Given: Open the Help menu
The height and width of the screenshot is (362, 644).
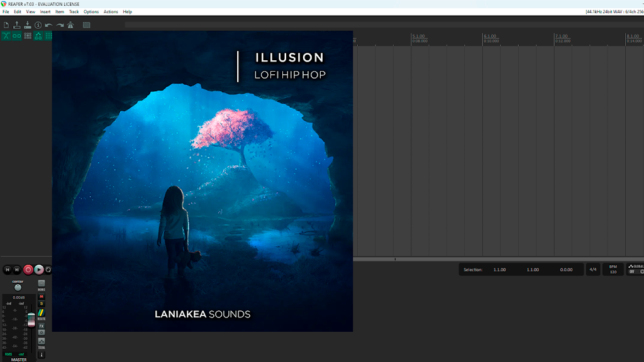Looking at the screenshot, I should (127, 12).
